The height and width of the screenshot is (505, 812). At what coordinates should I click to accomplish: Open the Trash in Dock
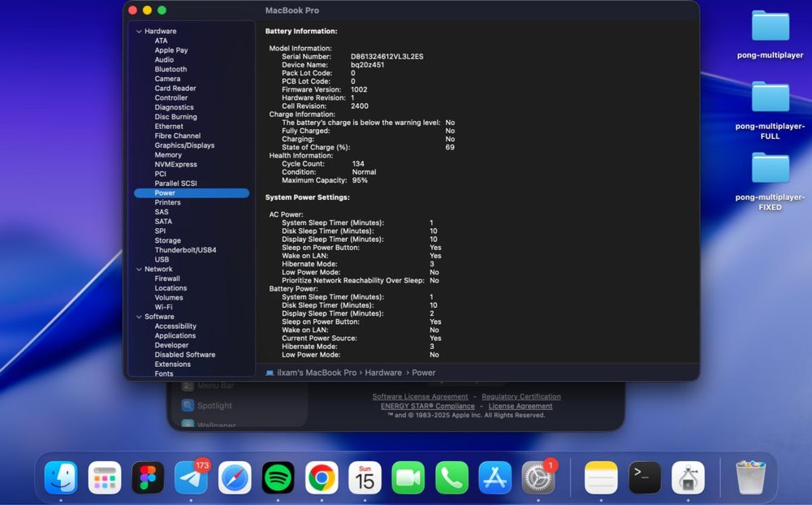749,477
